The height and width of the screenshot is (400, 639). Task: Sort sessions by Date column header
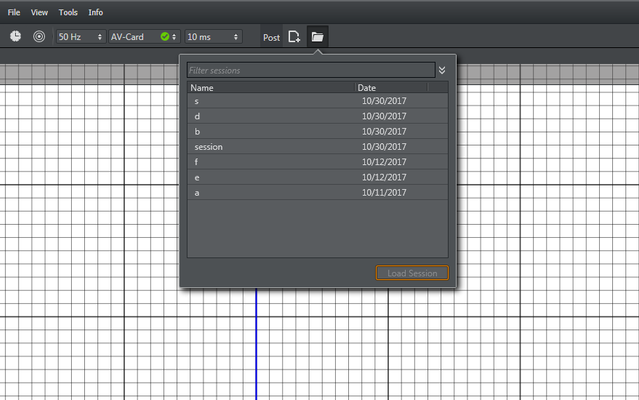[390, 88]
